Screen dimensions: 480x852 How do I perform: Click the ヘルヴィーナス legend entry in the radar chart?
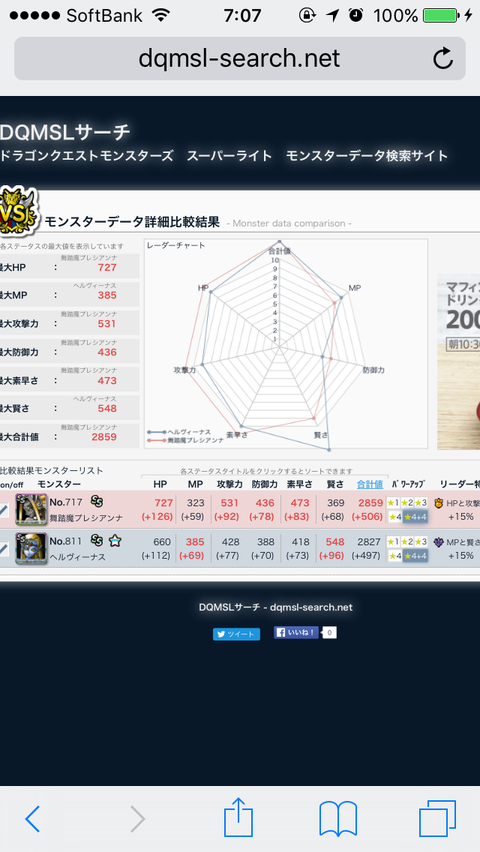[x=179, y=432]
